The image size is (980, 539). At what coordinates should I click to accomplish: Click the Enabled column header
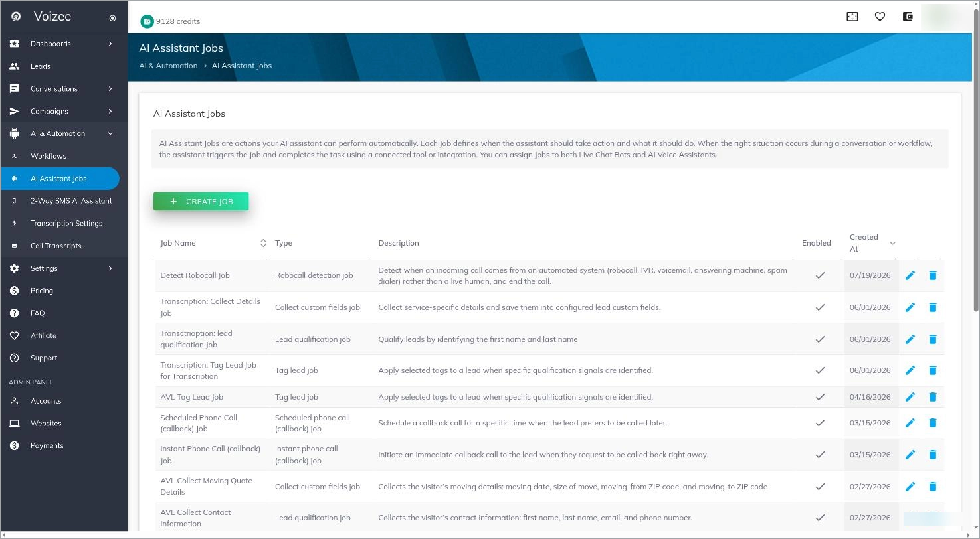pos(817,243)
